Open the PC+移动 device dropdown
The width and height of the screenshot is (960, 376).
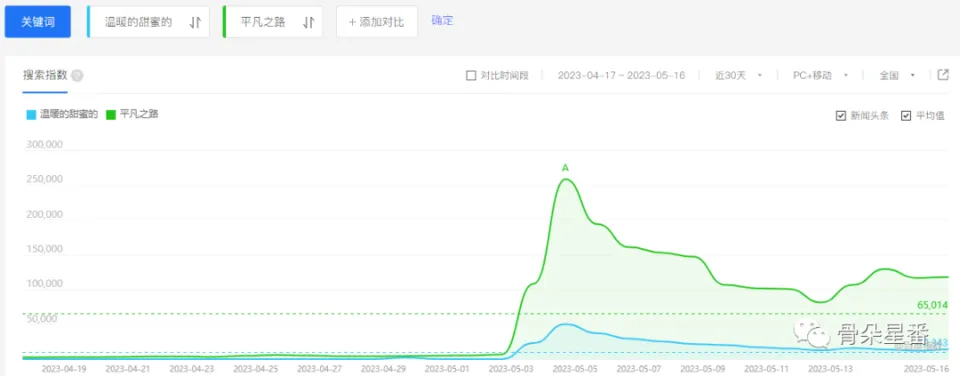[x=820, y=75]
